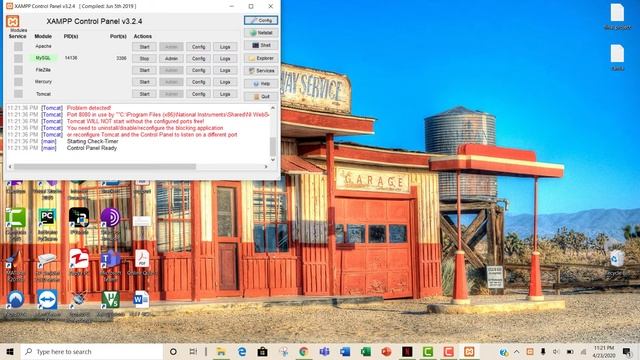The image size is (640, 360).
Task: Open Netflix from taskbar
Action: [x=407, y=351]
